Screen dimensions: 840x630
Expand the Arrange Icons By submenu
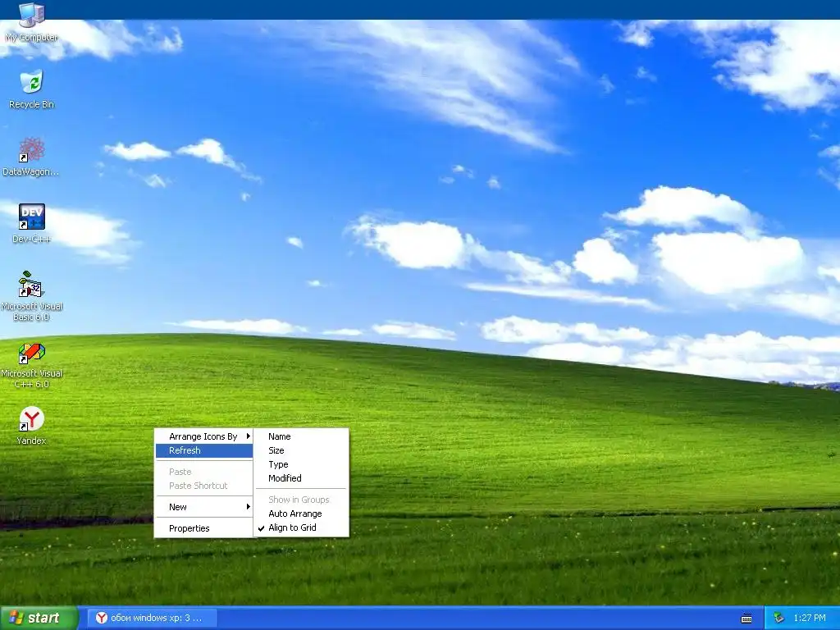pos(204,436)
